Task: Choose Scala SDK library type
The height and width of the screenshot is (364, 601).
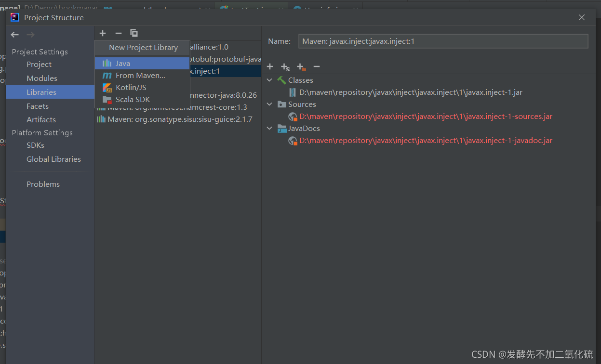Action: pyautogui.click(x=142, y=99)
